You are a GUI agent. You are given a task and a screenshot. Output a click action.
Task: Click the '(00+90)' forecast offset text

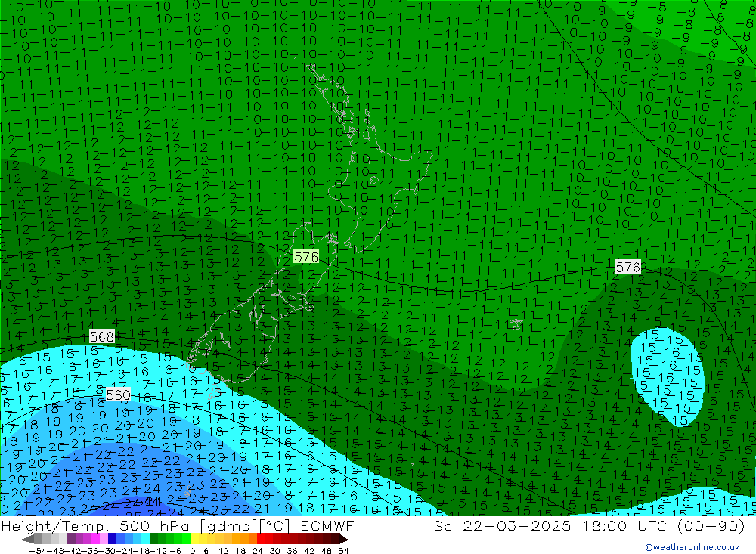click(x=711, y=525)
